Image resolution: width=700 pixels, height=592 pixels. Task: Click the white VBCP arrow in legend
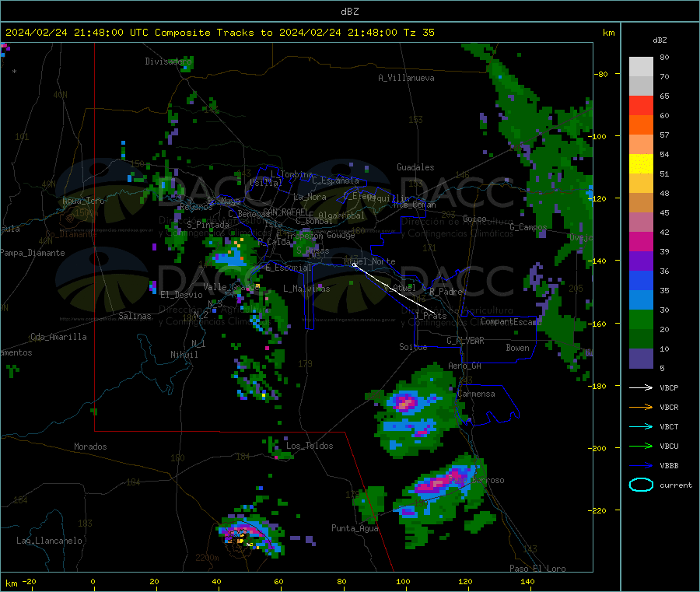click(x=641, y=387)
